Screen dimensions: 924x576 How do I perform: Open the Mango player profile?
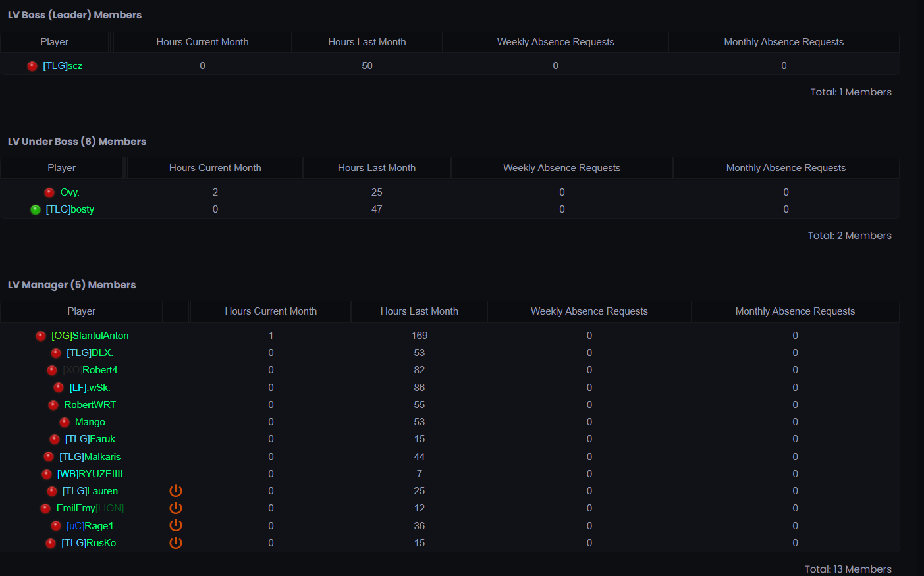pyautogui.click(x=90, y=422)
